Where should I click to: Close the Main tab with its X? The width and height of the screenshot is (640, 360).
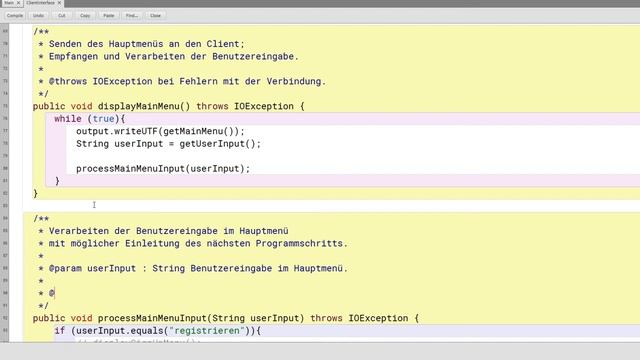[x=18, y=3]
